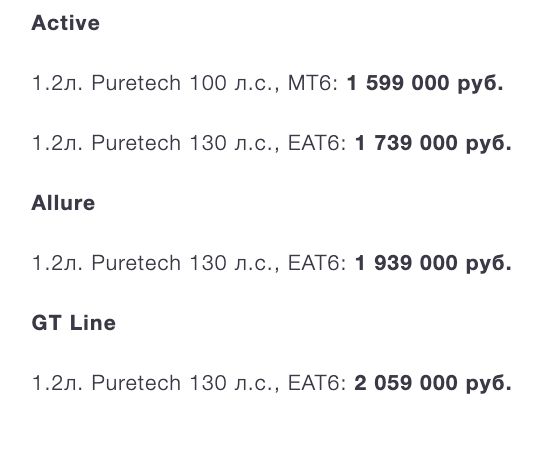
Task: Click Puretech in the Allure line
Action: tap(136, 263)
